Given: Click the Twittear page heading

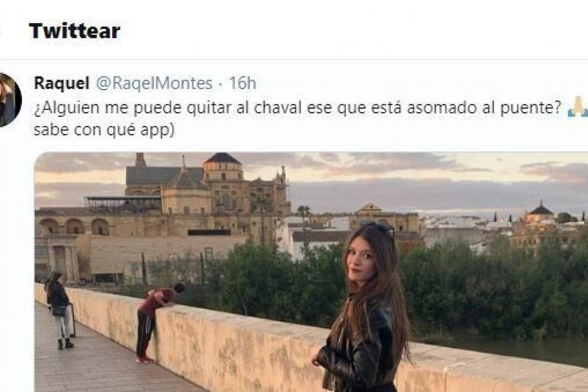Looking at the screenshot, I should (x=74, y=31).
